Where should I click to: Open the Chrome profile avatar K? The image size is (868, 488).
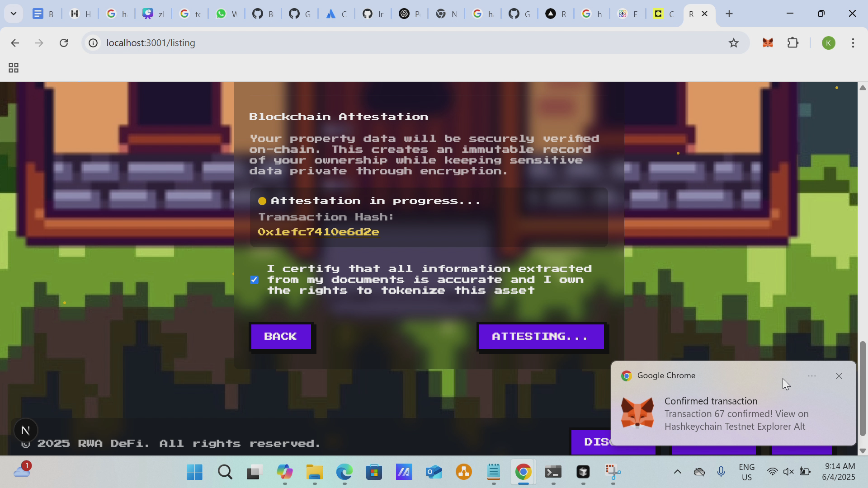point(828,43)
